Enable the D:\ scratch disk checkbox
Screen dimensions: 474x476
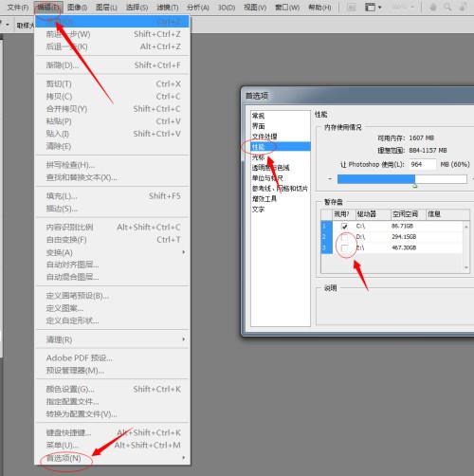(344, 237)
